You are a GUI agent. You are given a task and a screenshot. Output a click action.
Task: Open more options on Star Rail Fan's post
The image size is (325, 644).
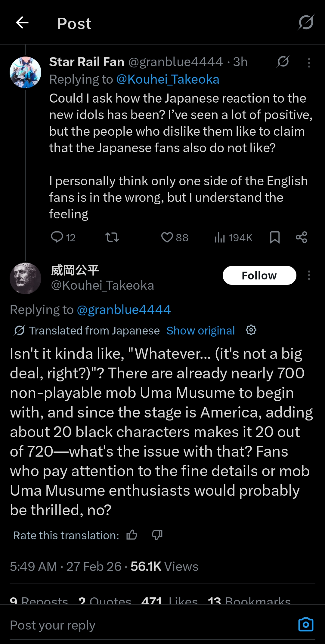309,63
